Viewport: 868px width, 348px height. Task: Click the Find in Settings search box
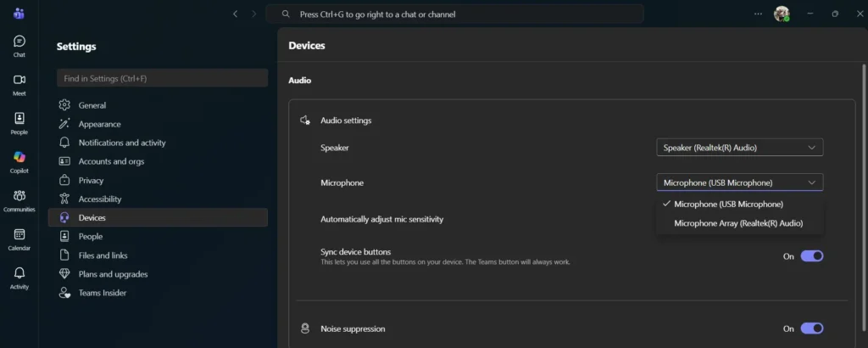pos(162,78)
